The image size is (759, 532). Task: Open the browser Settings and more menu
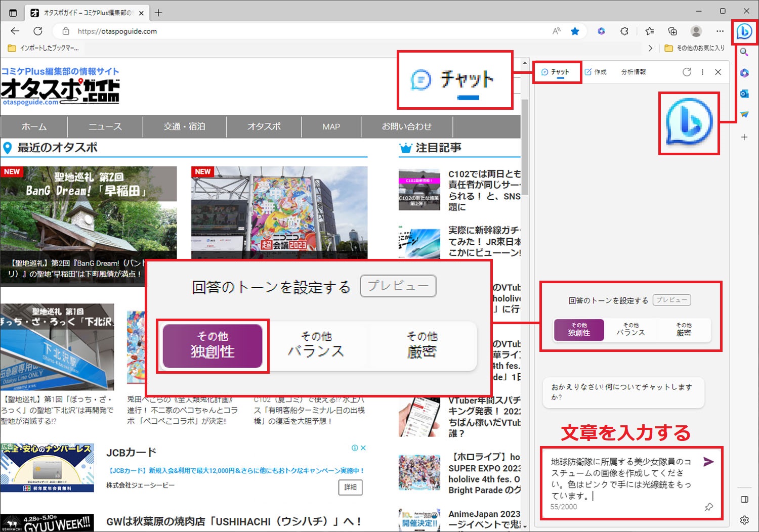[x=720, y=31]
